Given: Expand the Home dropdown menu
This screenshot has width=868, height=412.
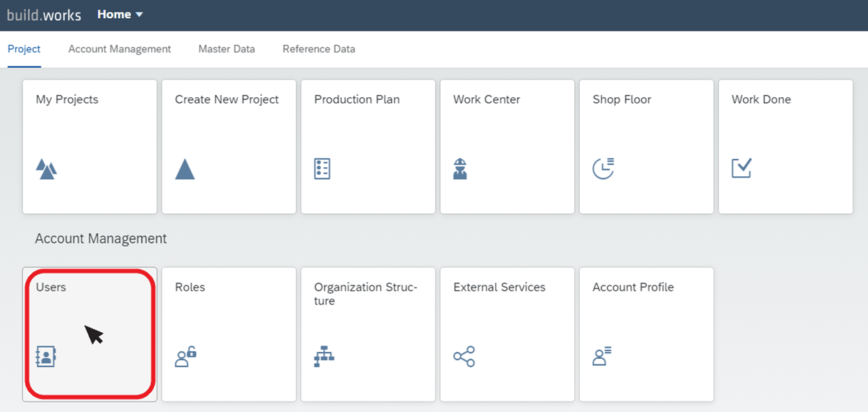Looking at the screenshot, I should click(120, 15).
